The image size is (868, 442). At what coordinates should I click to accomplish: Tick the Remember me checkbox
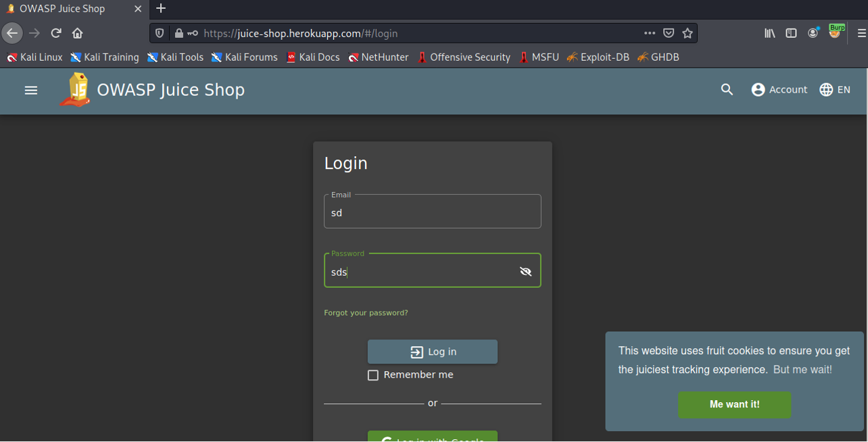point(373,375)
